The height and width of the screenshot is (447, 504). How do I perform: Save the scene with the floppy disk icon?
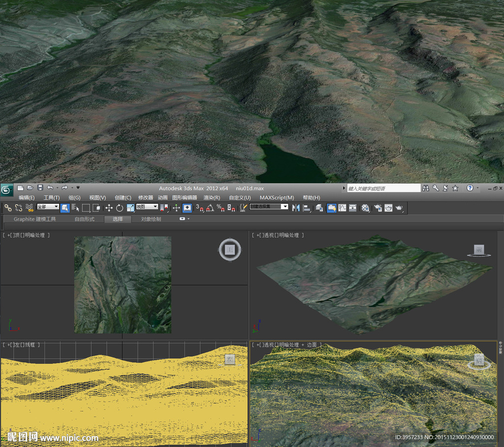pos(40,188)
